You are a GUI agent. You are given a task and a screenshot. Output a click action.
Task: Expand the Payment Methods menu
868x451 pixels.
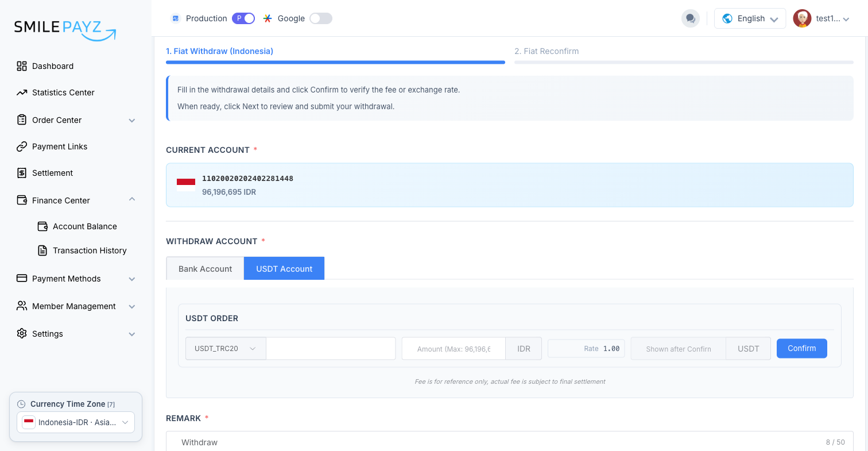[x=132, y=279]
